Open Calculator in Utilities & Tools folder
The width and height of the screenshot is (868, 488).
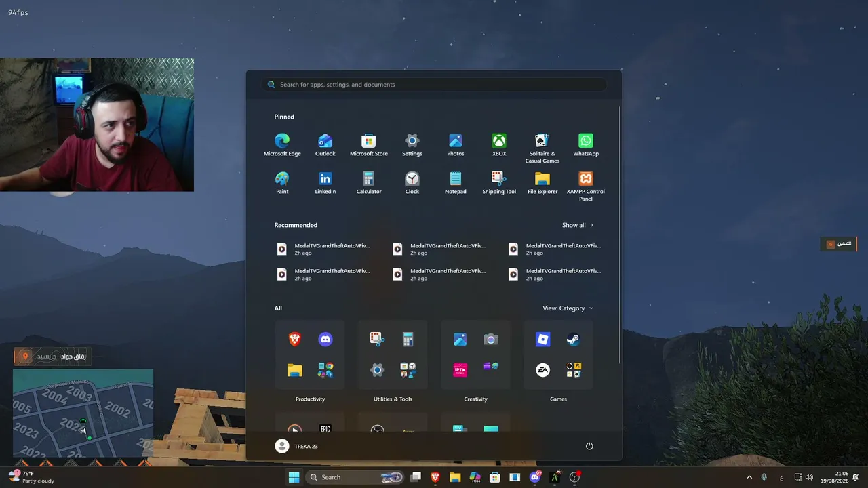pos(408,340)
